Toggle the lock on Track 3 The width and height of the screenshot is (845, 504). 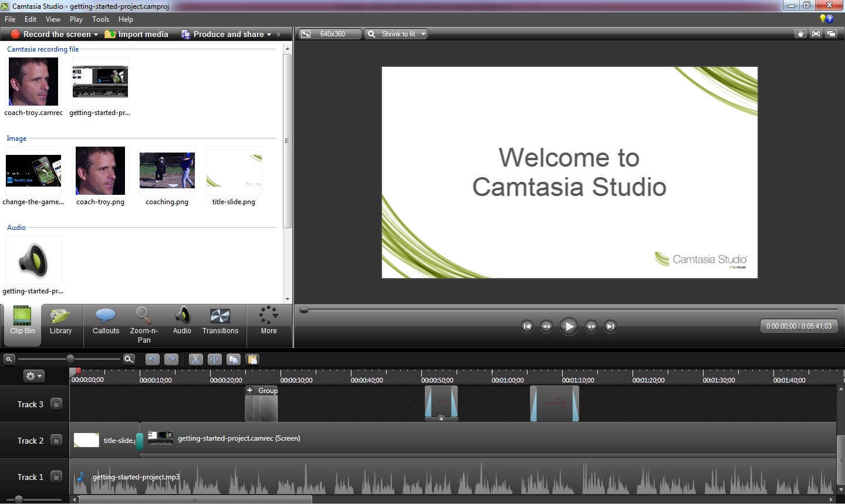(56, 404)
